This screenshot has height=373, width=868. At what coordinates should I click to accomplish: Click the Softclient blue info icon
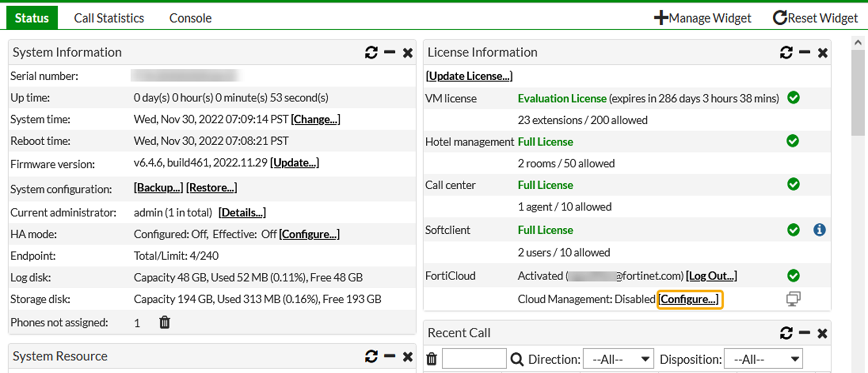pyautogui.click(x=819, y=230)
